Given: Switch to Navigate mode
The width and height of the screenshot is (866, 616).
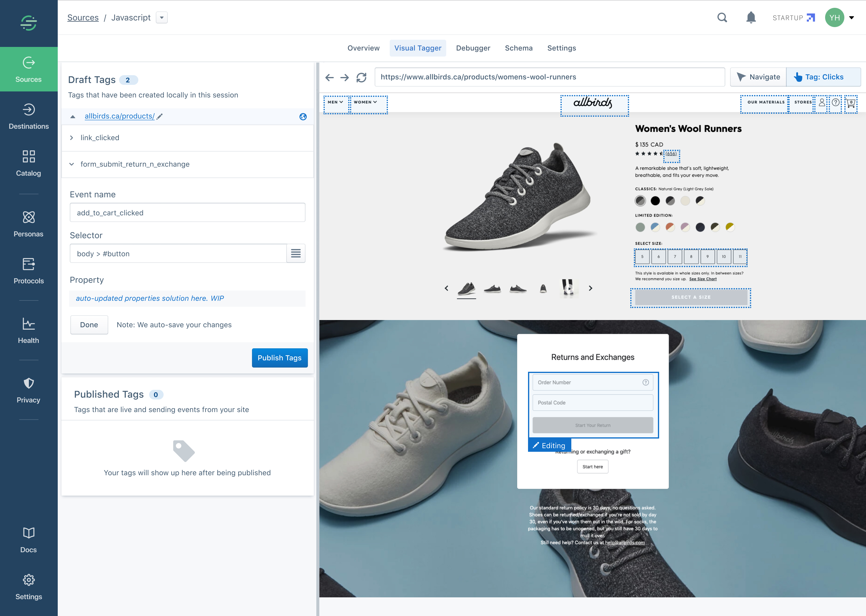Looking at the screenshot, I should point(758,77).
